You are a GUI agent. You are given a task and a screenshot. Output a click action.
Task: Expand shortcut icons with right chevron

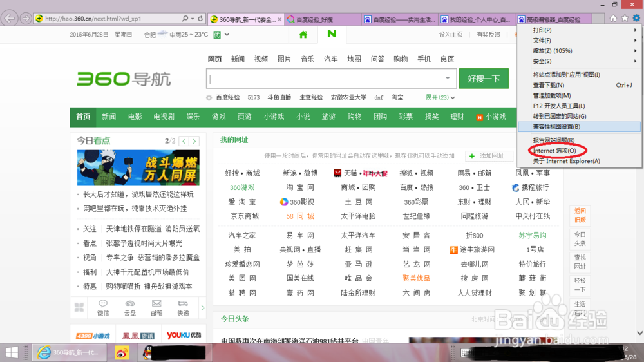202,308
